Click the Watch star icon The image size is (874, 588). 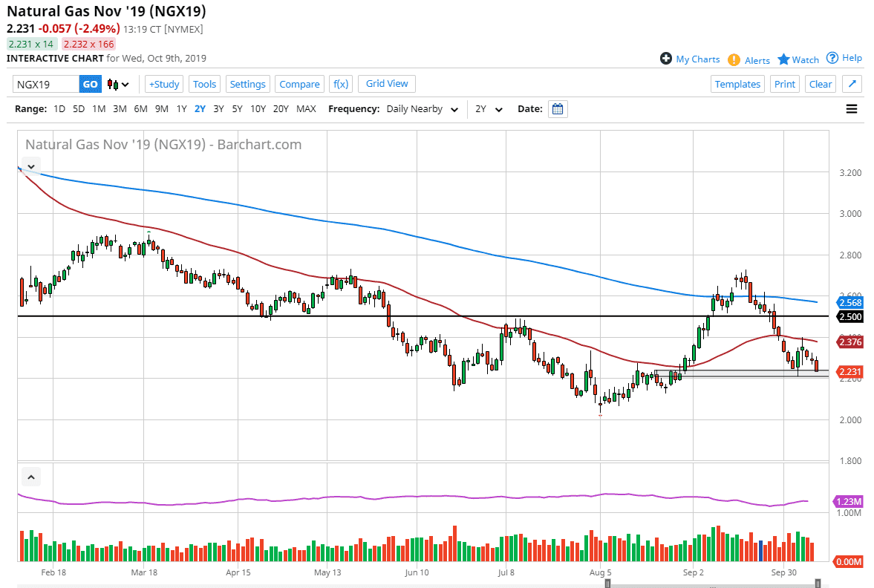tap(783, 59)
